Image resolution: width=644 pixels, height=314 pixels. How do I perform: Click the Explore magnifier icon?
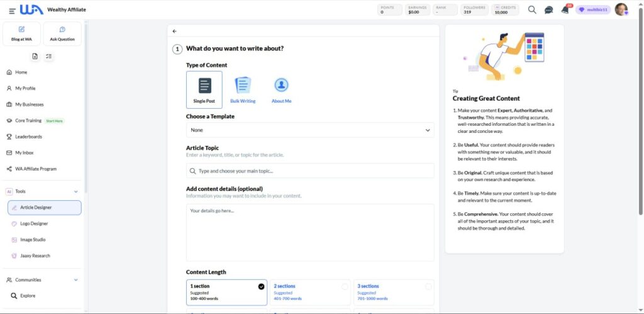14,296
